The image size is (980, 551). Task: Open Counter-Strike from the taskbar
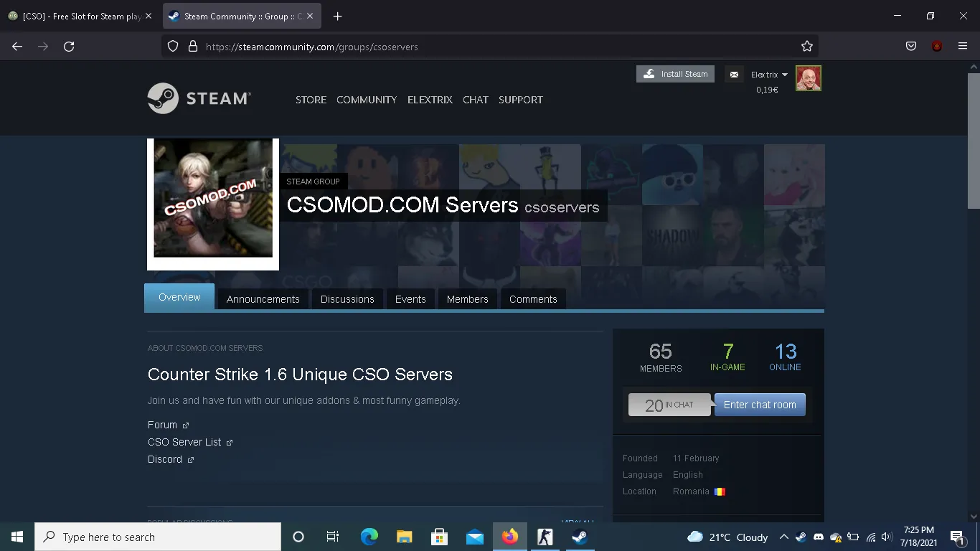[x=545, y=537]
